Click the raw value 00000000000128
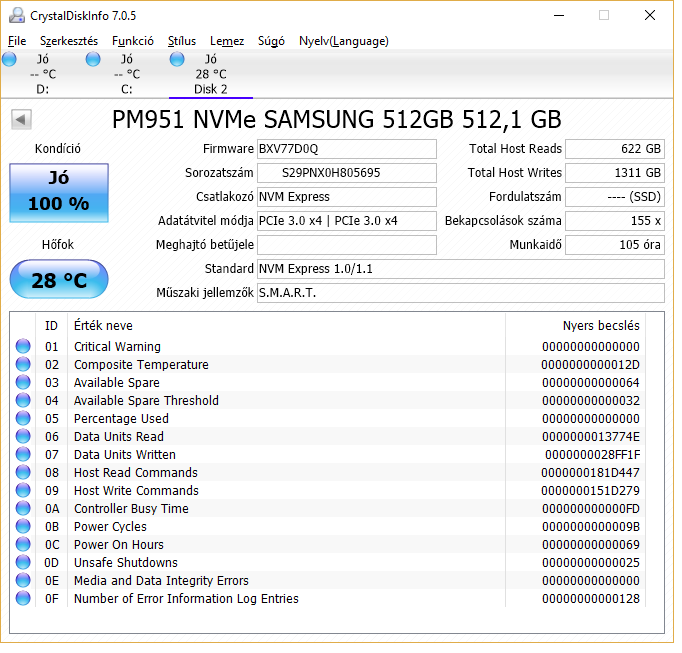The width and height of the screenshot is (682, 653). (591, 599)
